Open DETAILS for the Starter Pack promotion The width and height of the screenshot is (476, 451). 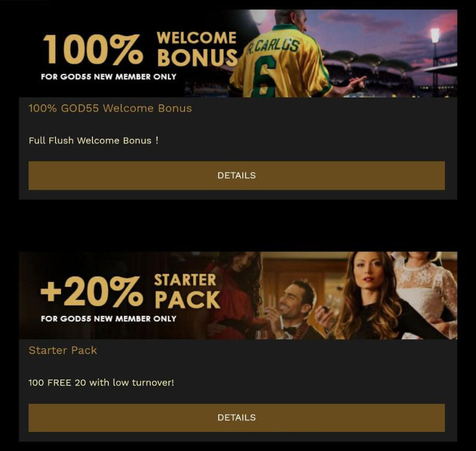236,418
